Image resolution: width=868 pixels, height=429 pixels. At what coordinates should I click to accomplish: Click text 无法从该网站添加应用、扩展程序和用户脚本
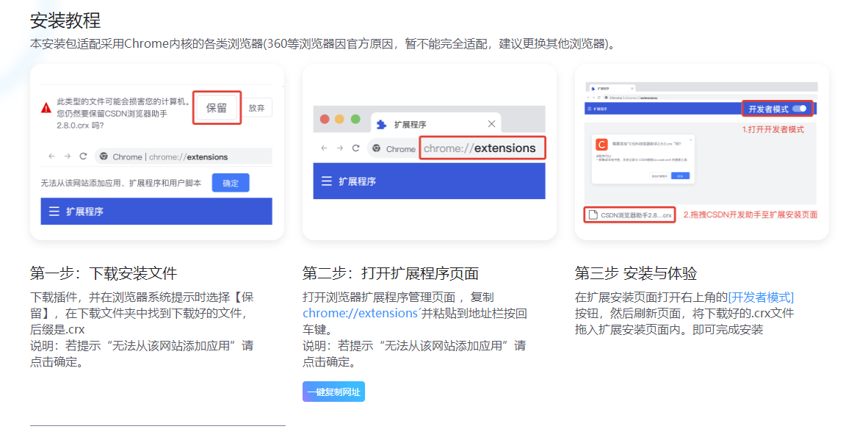click(121, 183)
